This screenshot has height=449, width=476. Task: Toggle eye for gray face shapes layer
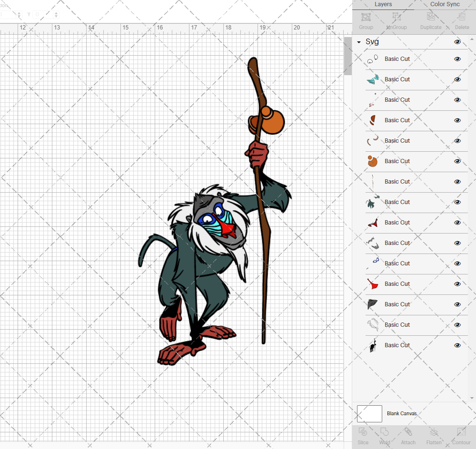pos(457,243)
